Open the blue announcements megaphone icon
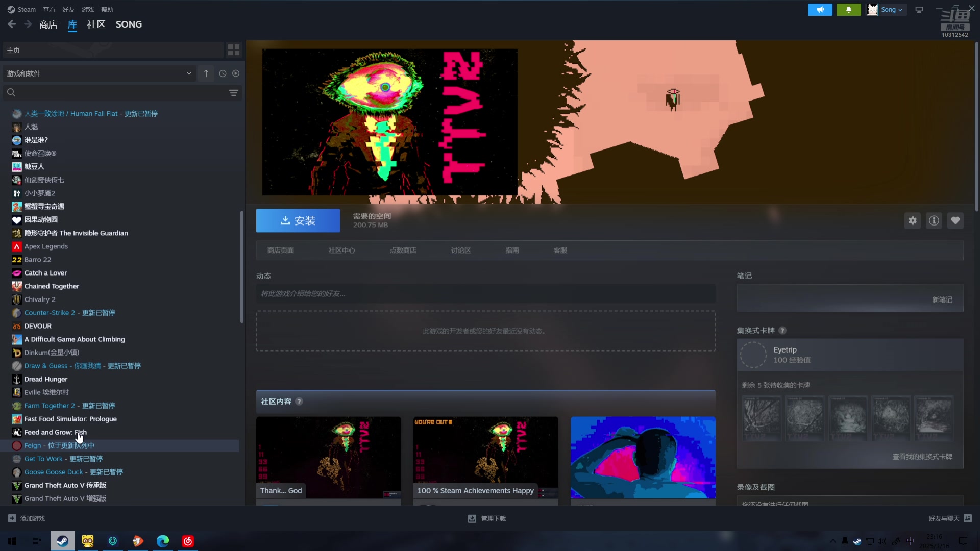Screen dimensions: 980x551 (820, 9)
